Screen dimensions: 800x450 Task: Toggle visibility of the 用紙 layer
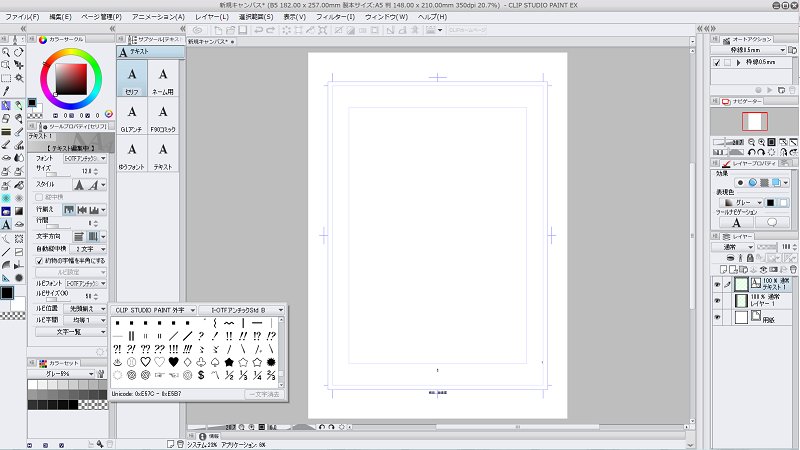(x=717, y=316)
